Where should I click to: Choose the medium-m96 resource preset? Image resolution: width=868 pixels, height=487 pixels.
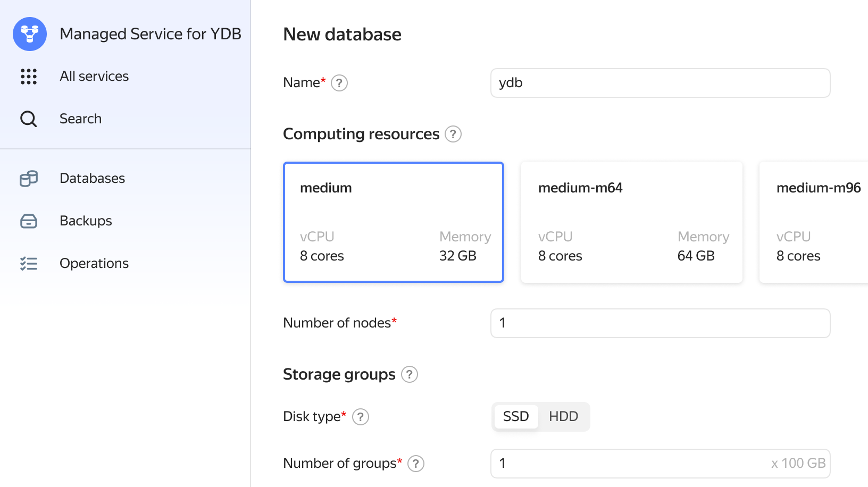tap(814, 222)
